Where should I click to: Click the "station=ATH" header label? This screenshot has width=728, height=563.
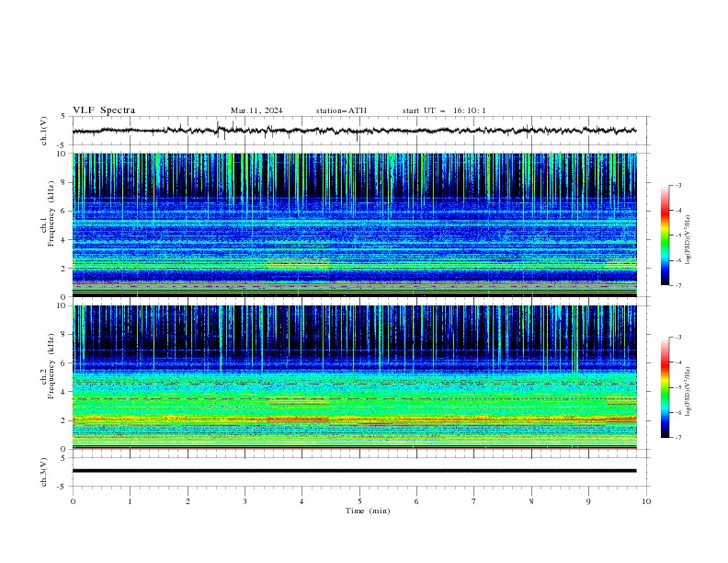click(x=341, y=110)
